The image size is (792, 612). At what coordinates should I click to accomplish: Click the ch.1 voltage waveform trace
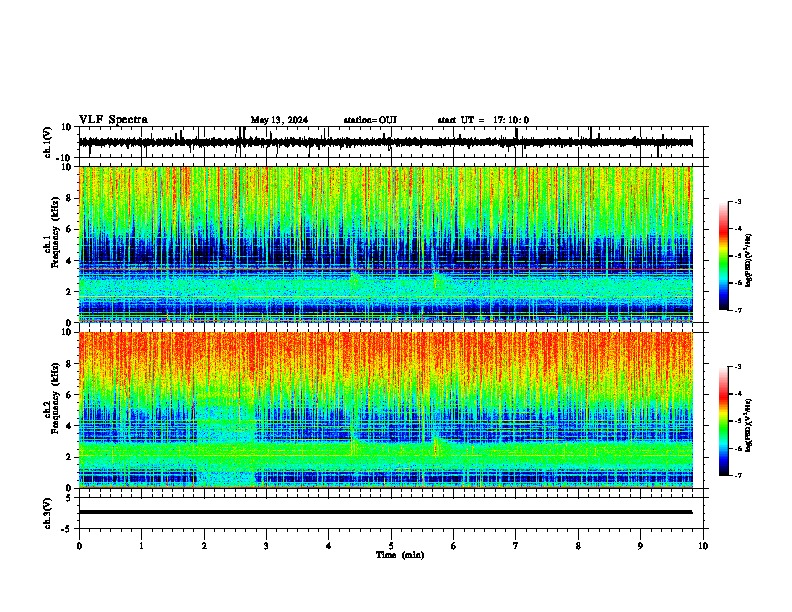(385, 142)
